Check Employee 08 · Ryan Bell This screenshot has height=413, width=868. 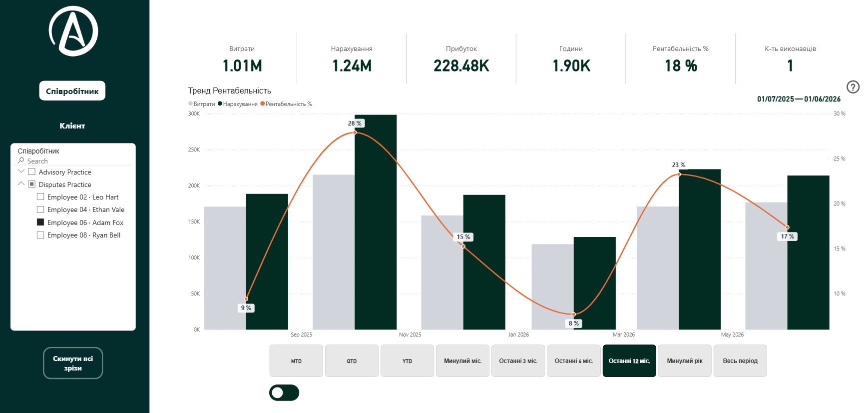pos(40,235)
